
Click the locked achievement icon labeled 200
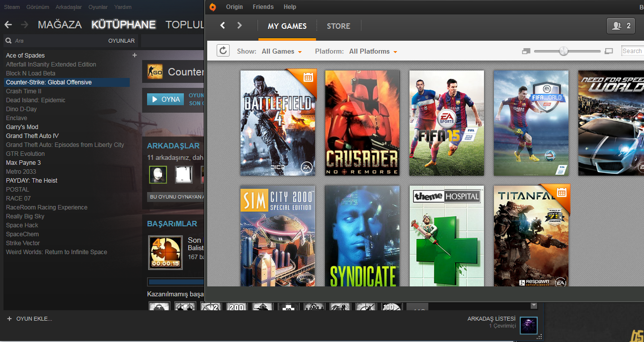click(237, 307)
